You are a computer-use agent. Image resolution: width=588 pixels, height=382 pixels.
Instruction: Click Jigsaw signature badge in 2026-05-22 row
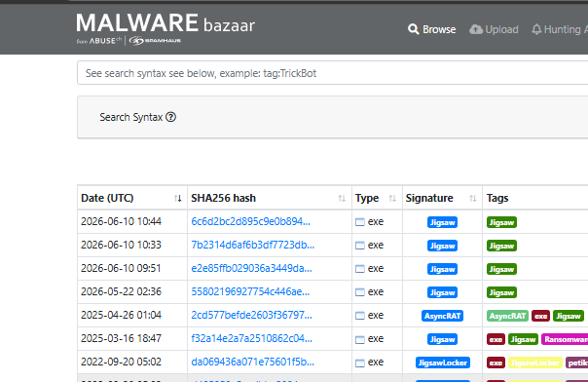(x=442, y=292)
